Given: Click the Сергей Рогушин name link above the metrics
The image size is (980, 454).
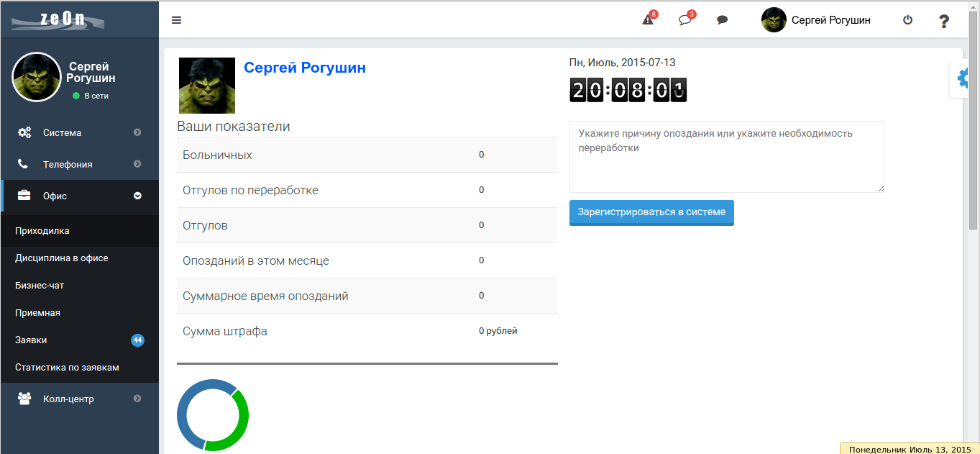Looking at the screenshot, I should click(306, 68).
